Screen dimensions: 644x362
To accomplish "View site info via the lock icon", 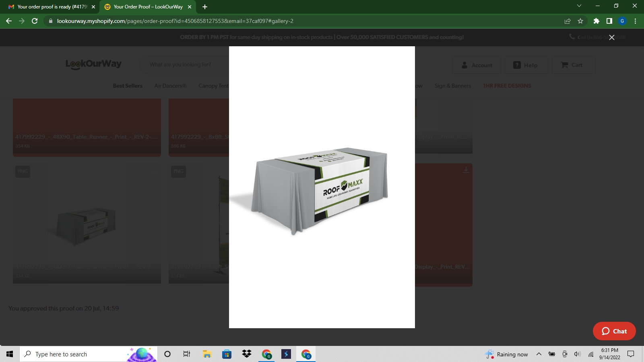I will [50, 21].
